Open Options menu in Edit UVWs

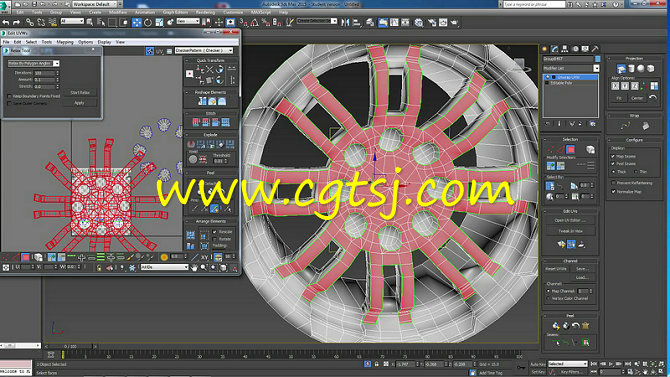[x=85, y=42]
